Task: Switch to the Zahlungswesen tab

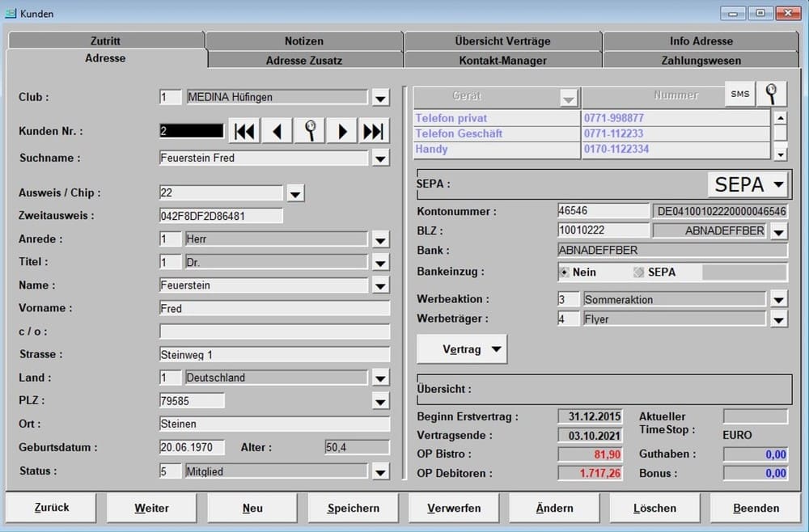Action: tap(701, 60)
